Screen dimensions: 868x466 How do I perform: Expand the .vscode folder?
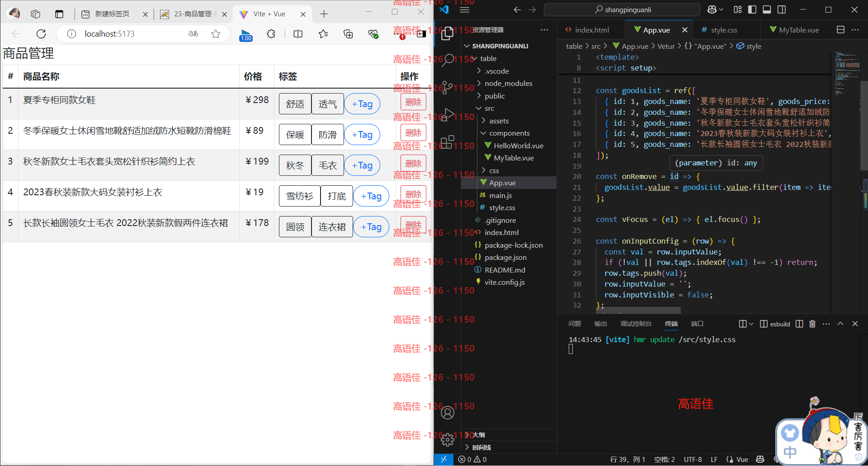[509, 71]
